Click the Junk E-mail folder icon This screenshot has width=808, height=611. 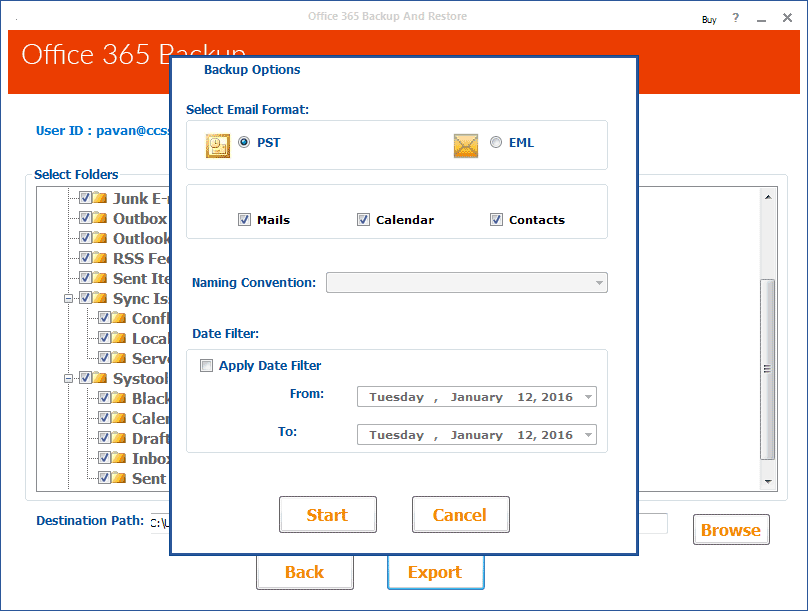pyautogui.click(x=100, y=198)
